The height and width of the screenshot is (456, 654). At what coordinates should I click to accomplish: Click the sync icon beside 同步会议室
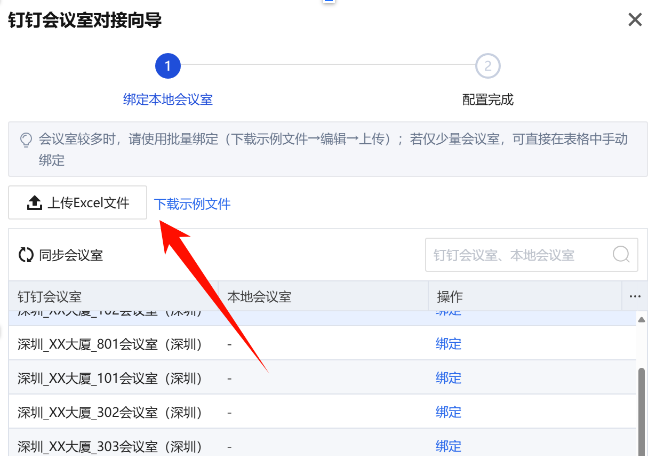(26, 255)
